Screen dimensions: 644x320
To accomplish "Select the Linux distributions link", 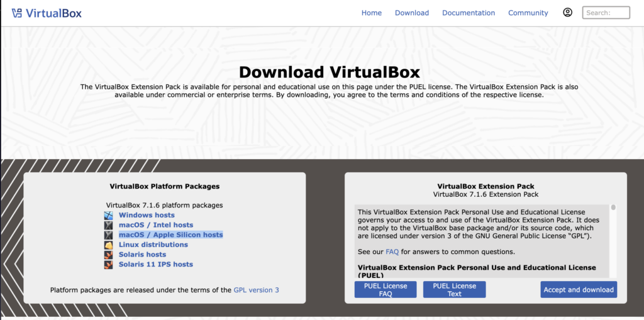I will click(153, 245).
